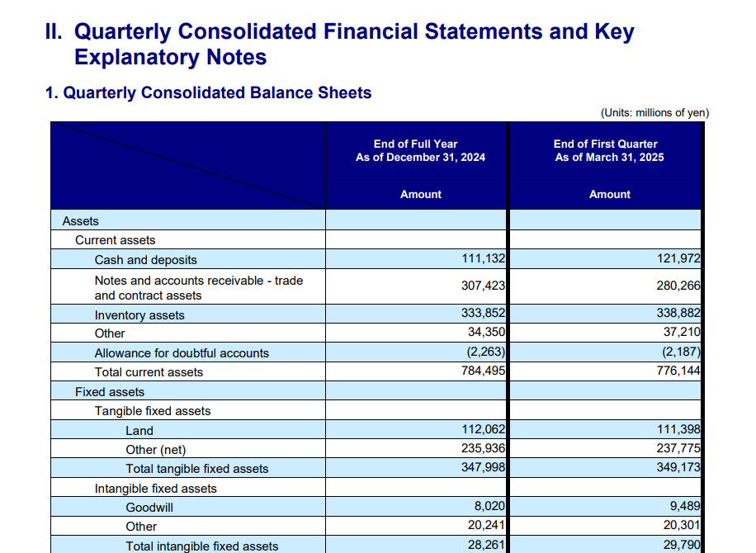Screen dimensions: 756x553
Task: Select the 'Total current assets' label
Action: [x=149, y=372]
